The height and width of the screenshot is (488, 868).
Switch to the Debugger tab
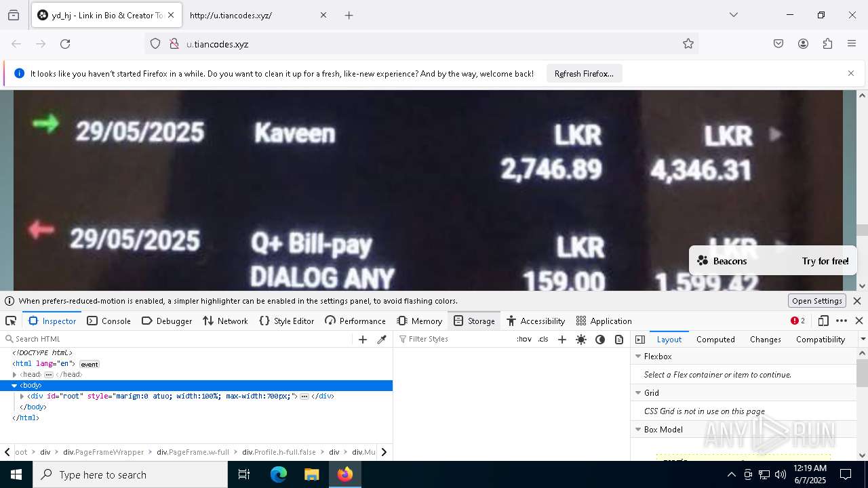coord(167,321)
